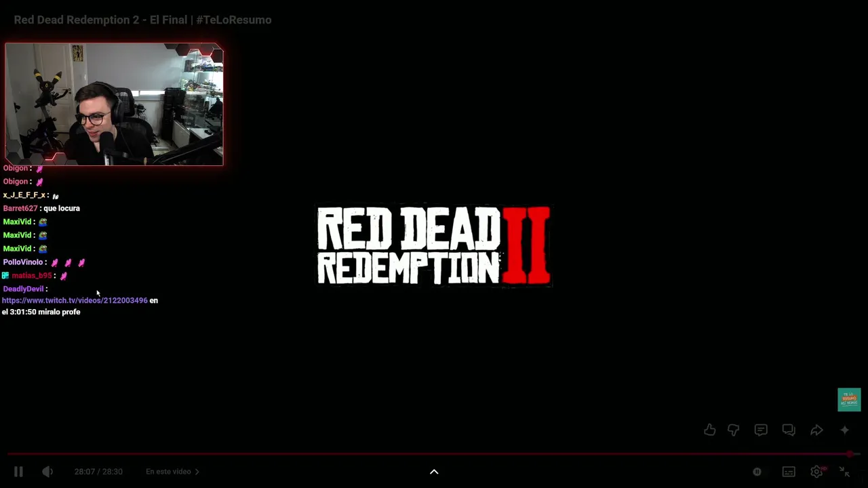Open the video settings gear
Viewport: 868px width, 488px height.
[x=818, y=472]
